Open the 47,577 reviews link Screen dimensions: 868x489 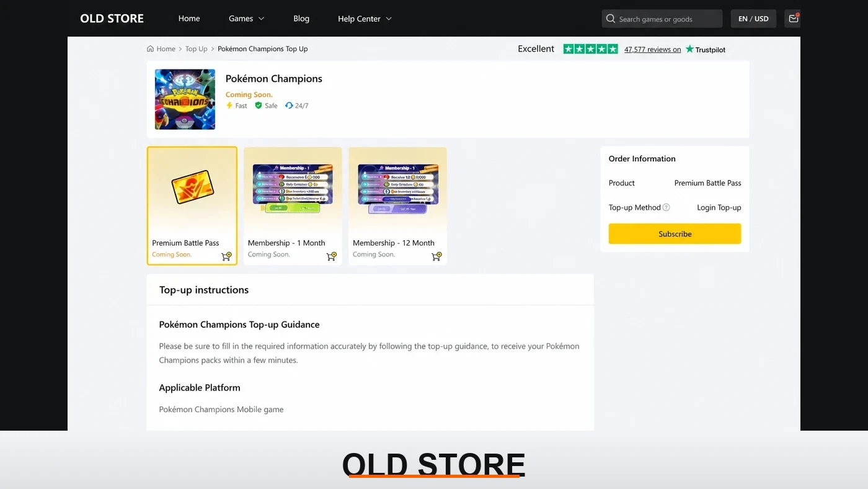[x=652, y=50]
